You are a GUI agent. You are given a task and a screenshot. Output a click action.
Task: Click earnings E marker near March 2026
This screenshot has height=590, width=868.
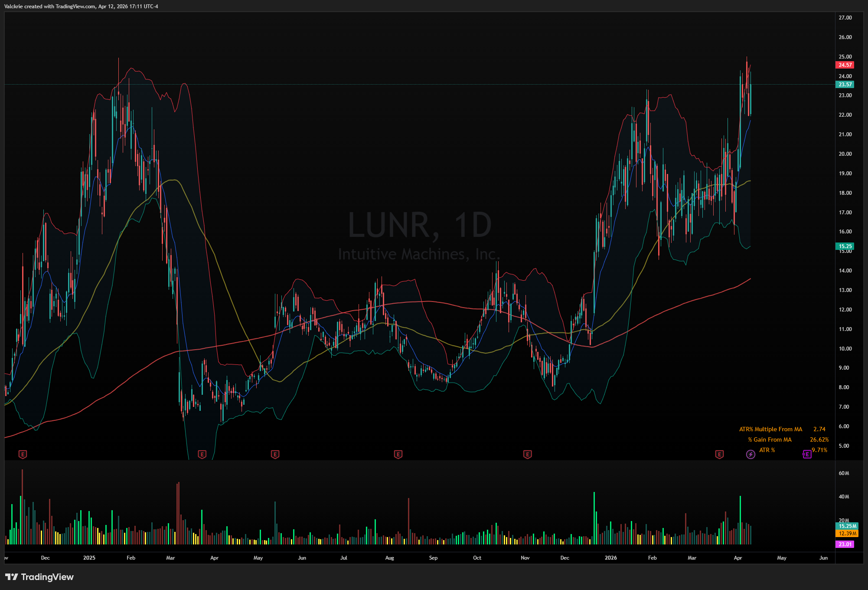tap(719, 454)
